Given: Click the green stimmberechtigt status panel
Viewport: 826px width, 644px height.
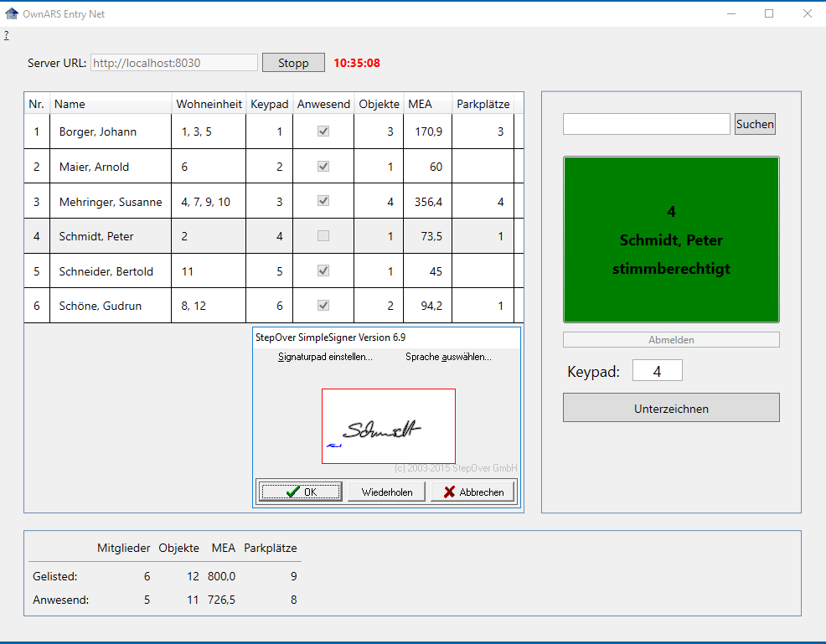Looking at the screenshot, I should click(x=671, y=240).
